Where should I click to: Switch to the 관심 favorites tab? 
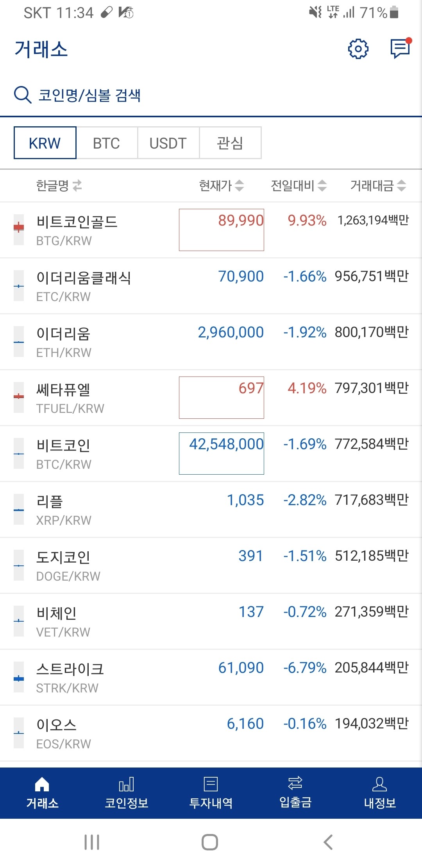(230, 143)
